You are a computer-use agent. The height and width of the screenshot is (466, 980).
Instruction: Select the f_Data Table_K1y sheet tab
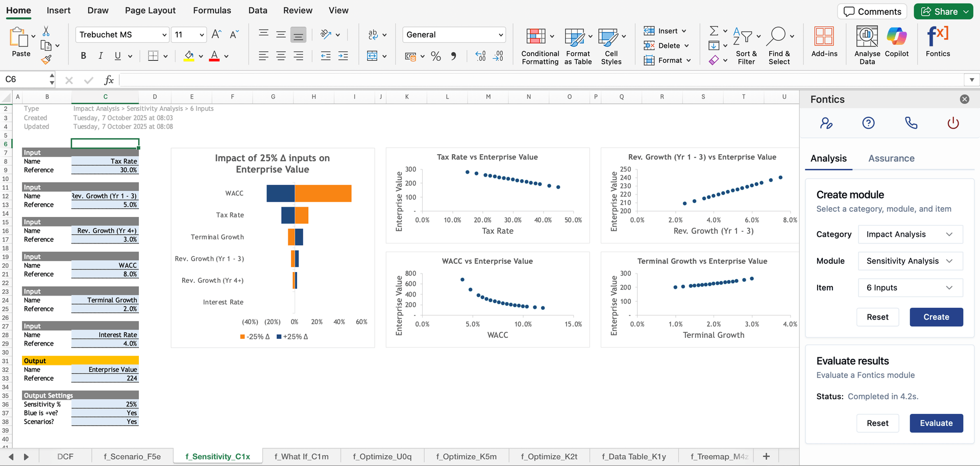634,456
